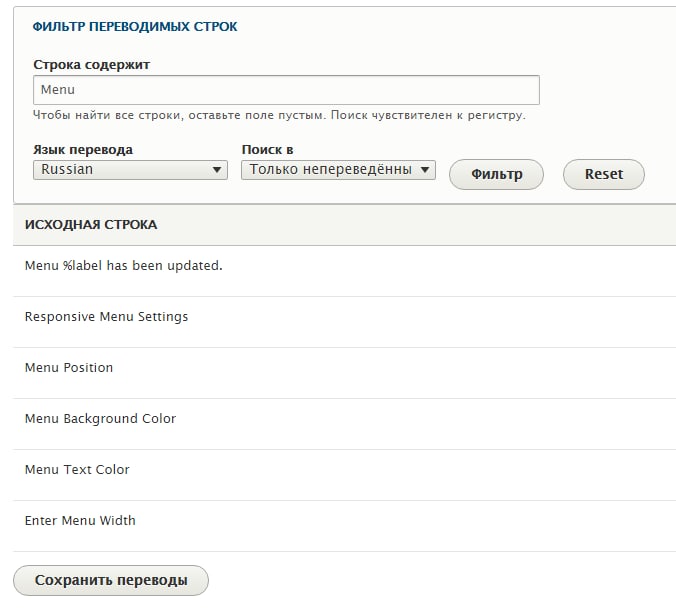This screenshot has height=615, width=676.
Task: Select 'Menu Position' source string
Action: pos(69,368)
